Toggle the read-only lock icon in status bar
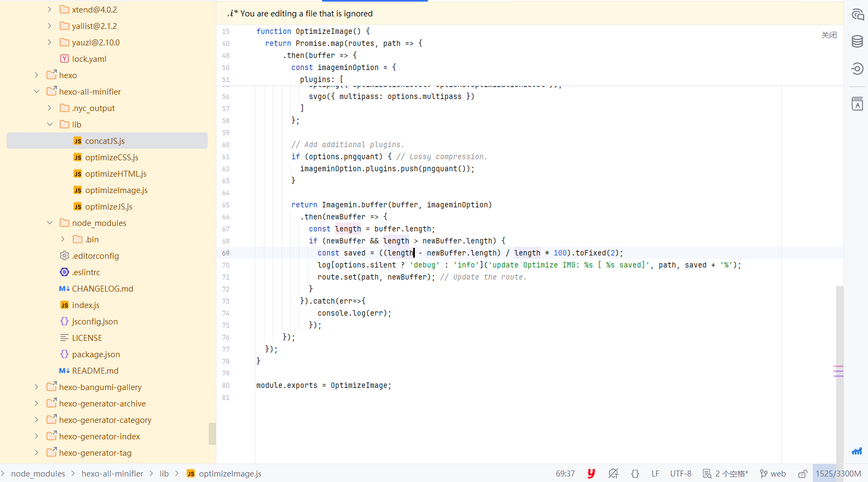Image resolution: width=868 pixels, height=482 pixels. [802, 474]
